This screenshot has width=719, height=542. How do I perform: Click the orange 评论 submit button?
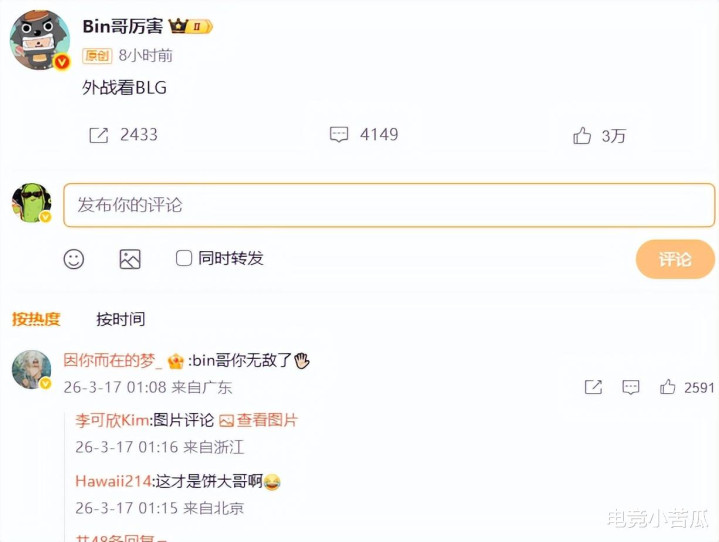(x=675, y=259)
